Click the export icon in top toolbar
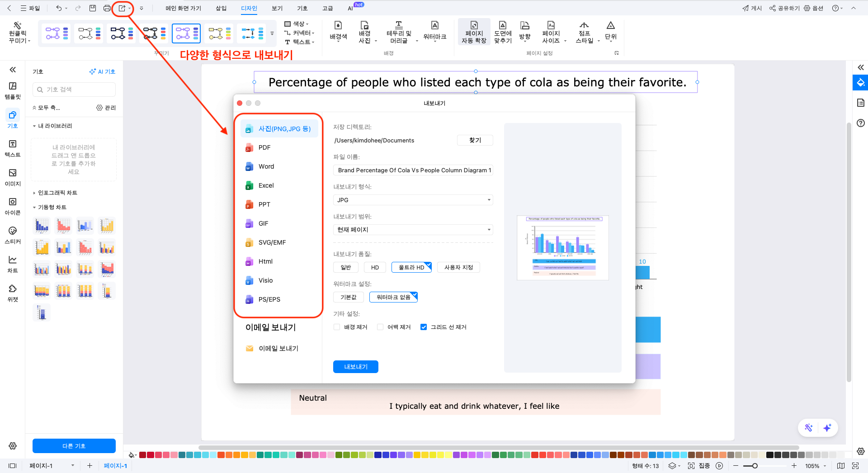The image size is (868, 473). click(x=122, y=8)
